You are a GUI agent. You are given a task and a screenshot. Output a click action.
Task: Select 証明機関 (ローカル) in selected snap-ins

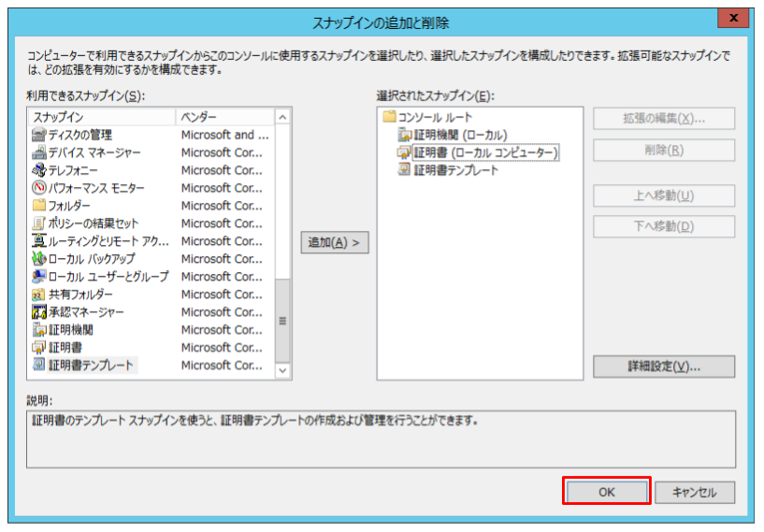point(461,135)
